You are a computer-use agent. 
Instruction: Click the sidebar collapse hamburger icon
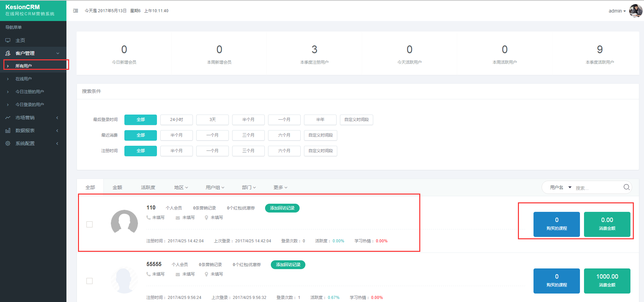click(x=76, y=11)
